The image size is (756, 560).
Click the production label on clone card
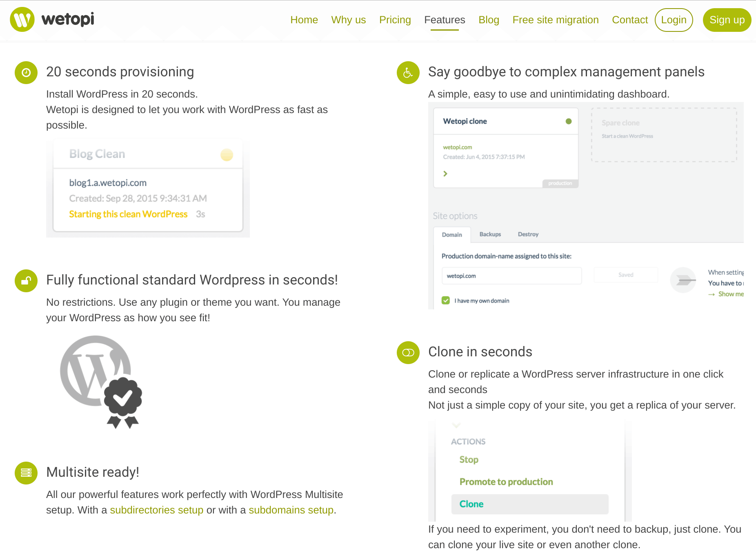(x=560, y=183)
